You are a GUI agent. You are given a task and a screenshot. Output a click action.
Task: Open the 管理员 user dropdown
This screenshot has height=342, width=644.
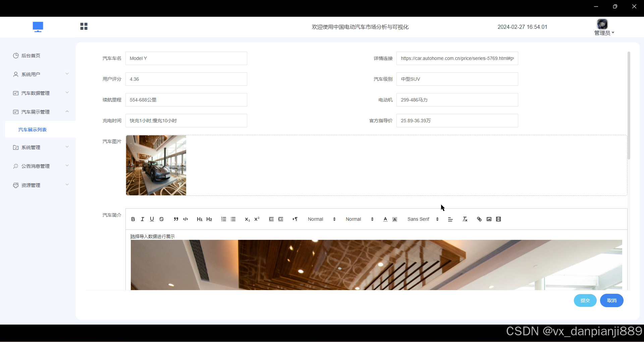click(x=604, y=33)
